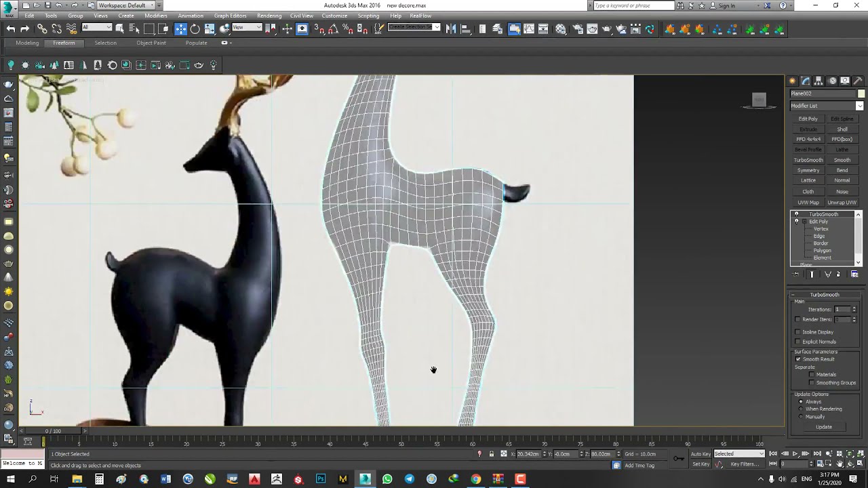Toggle the Render Iters checkbox

pos(797,319)
